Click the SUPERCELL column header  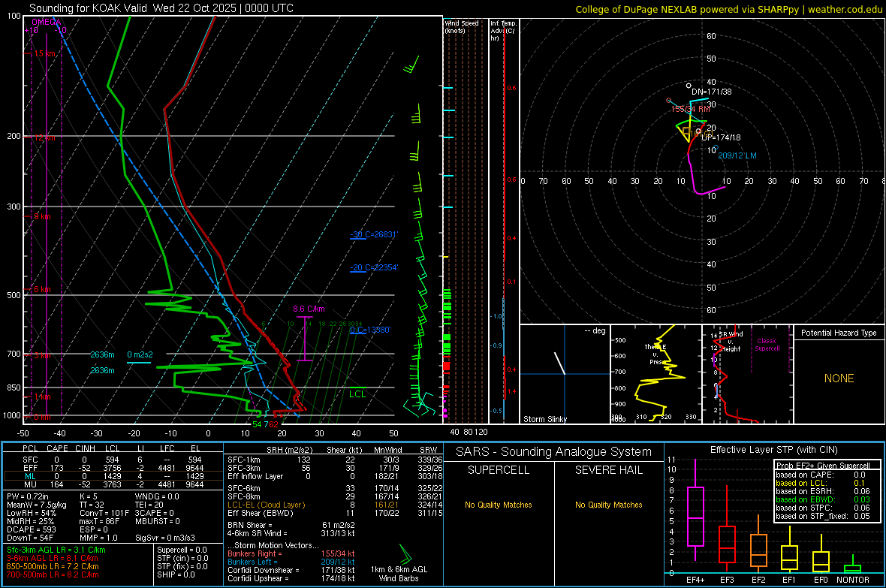click(499, 470)
